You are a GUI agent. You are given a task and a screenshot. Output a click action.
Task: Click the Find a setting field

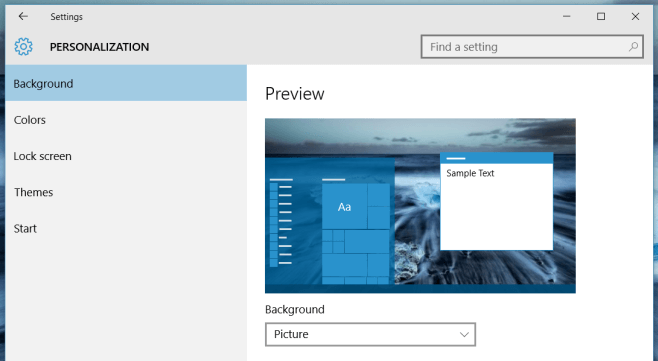[532, 47]
